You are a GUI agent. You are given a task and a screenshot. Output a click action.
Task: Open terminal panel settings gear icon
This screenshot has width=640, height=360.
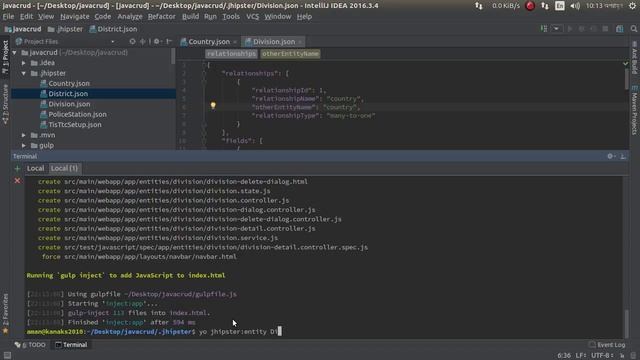(611, 156)
